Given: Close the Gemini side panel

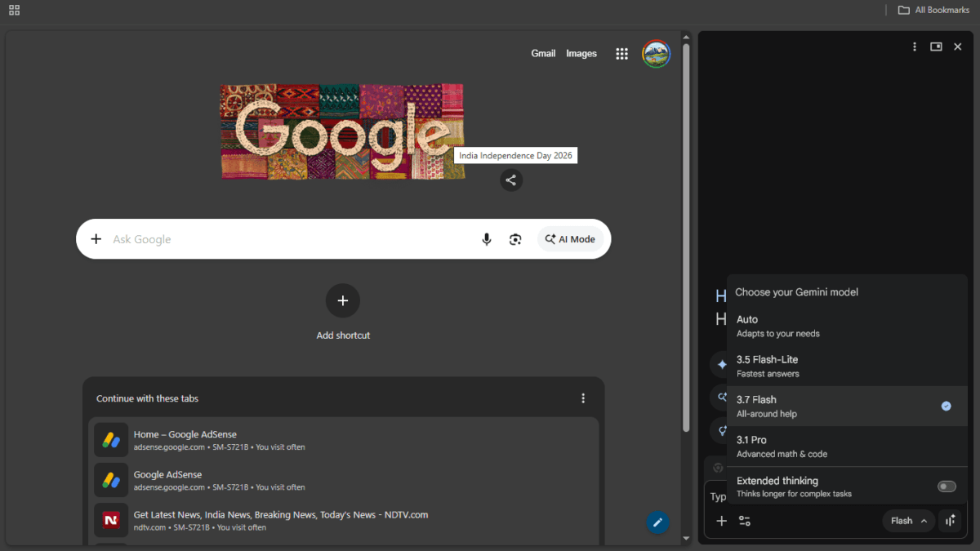Looking at the screenshot, I should (958, 47).
